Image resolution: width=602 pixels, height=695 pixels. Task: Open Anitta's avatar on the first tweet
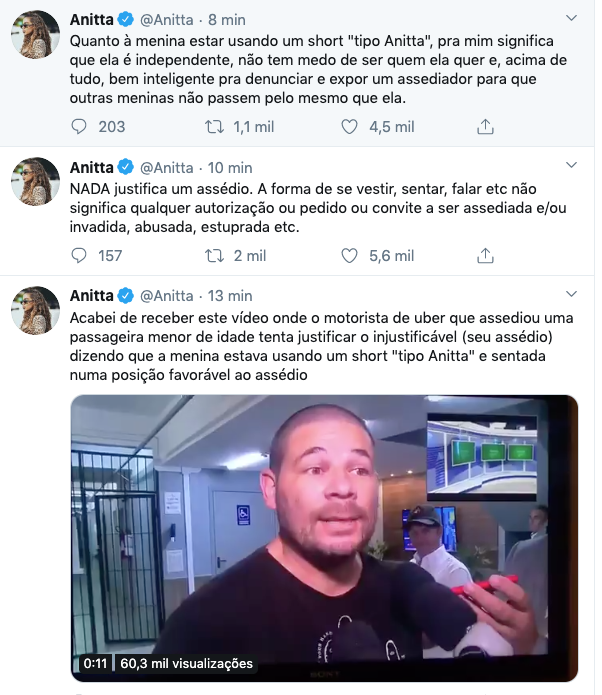click(x=35, y=35)
